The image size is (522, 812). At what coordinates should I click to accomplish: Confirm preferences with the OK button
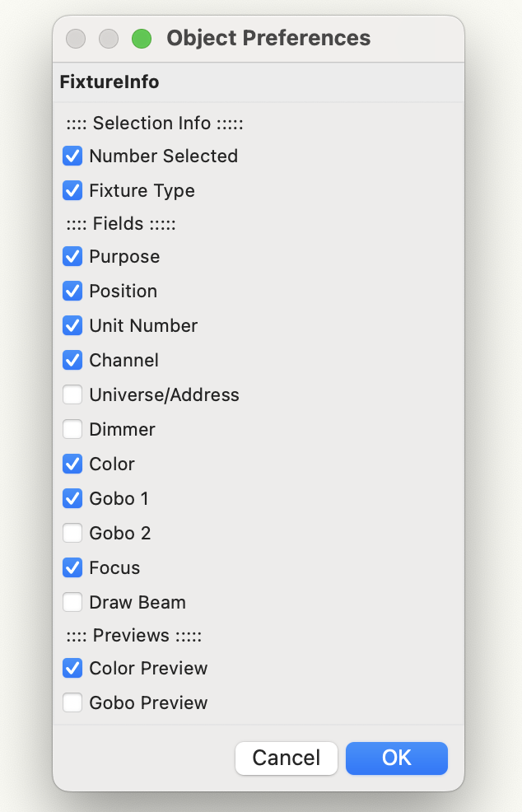click(396, 758)
